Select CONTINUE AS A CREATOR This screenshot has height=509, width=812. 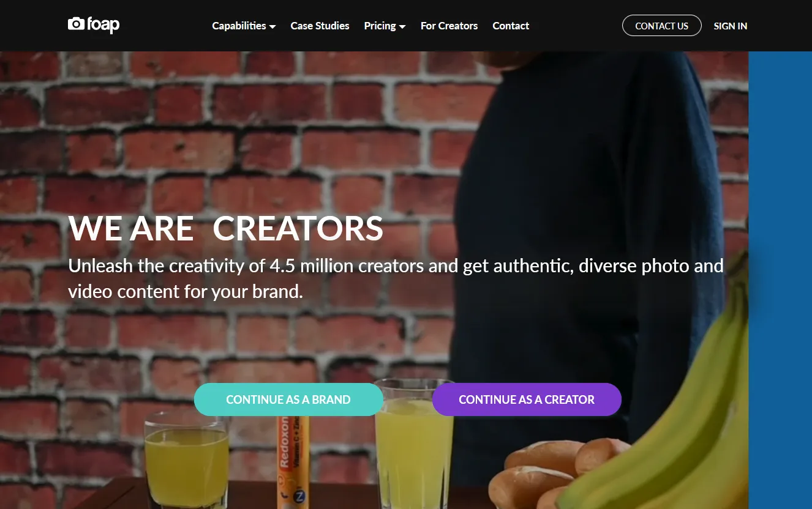(527, 399)
